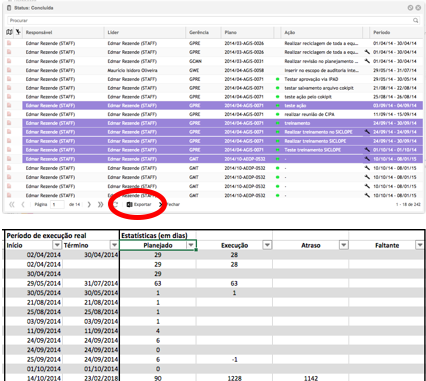Click the Página number input box
Viewport: 426px width, 381px height.
(57, 204)
